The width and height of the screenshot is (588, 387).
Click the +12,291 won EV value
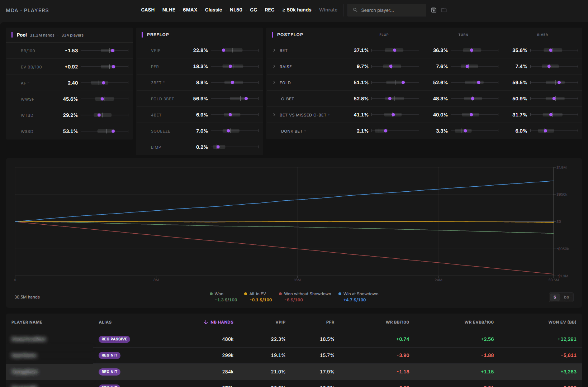(x=567, y=339)
